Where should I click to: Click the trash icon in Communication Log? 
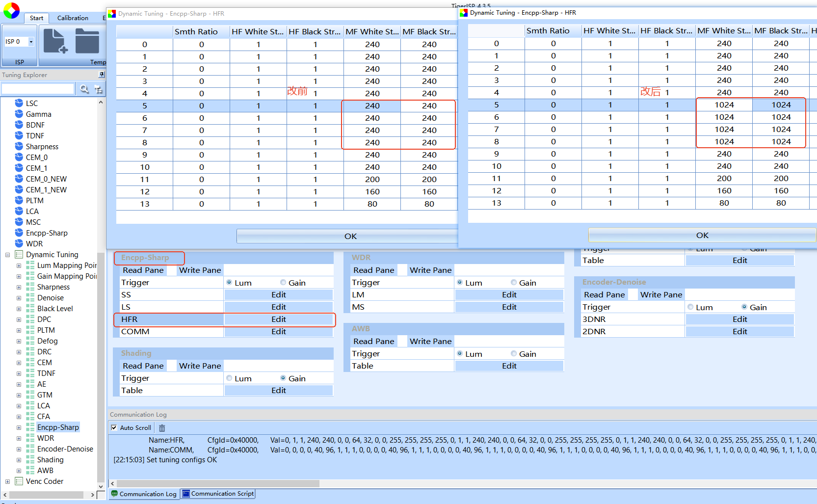[x=162, y=428]
